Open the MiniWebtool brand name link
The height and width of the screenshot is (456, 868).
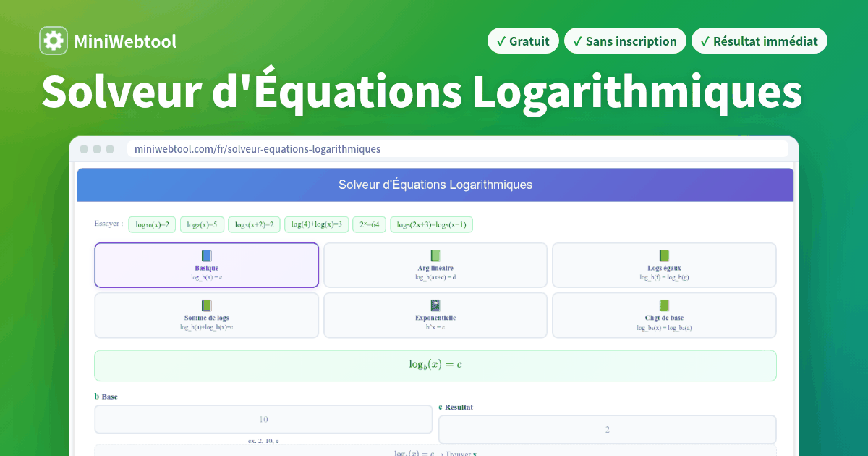[x=125, y=41]
